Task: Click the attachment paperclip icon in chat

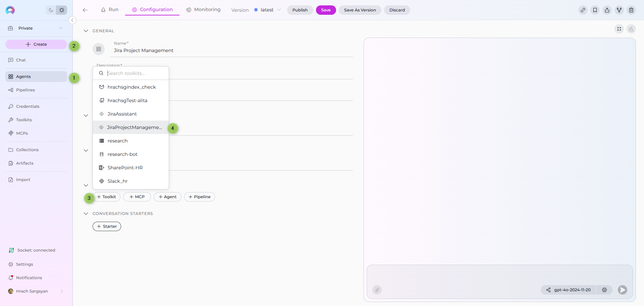Action: [x=377, y=290]
